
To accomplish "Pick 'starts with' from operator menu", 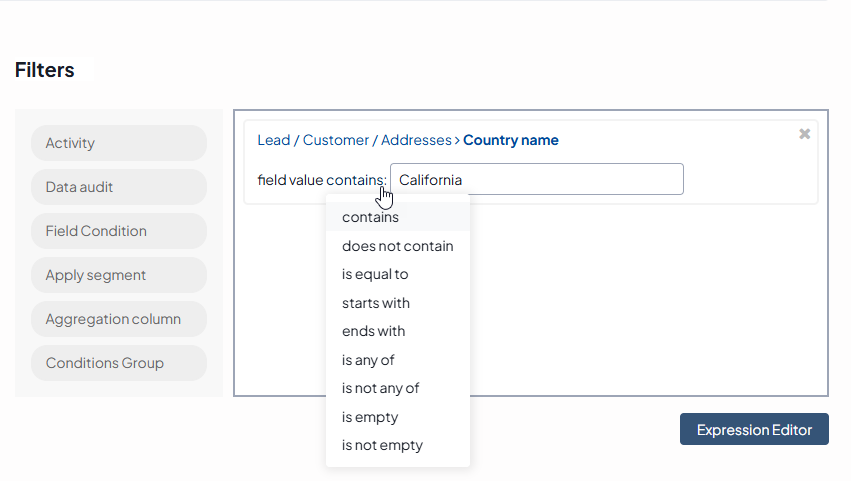I will (x=376, y=303).
